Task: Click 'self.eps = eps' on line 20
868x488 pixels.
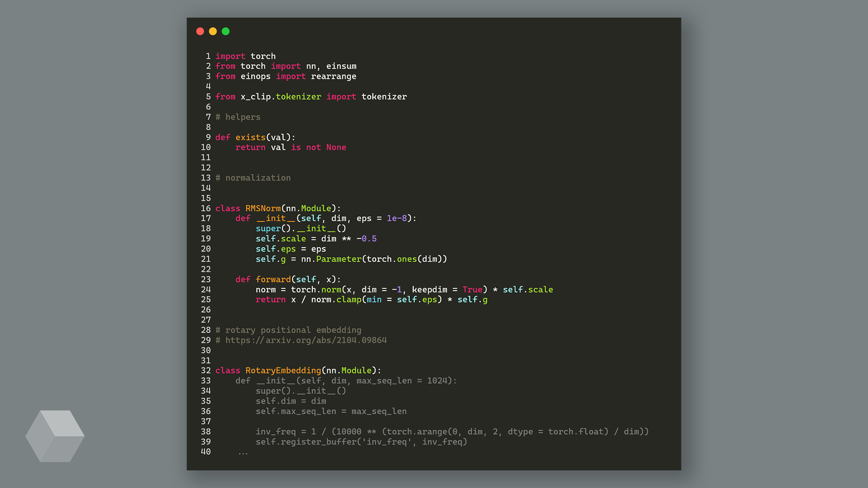Action: [291, 249]
